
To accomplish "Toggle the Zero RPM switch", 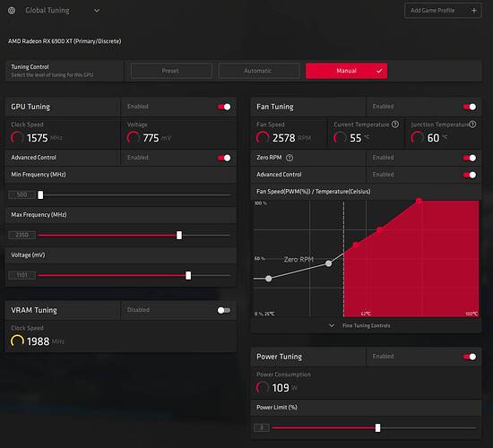I will [x=470, y=158].
